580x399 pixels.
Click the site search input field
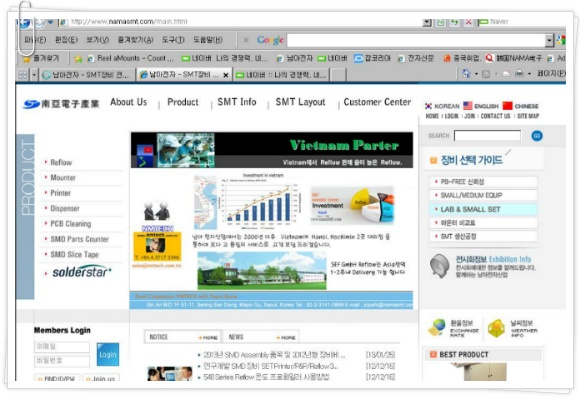pos(488,136)
